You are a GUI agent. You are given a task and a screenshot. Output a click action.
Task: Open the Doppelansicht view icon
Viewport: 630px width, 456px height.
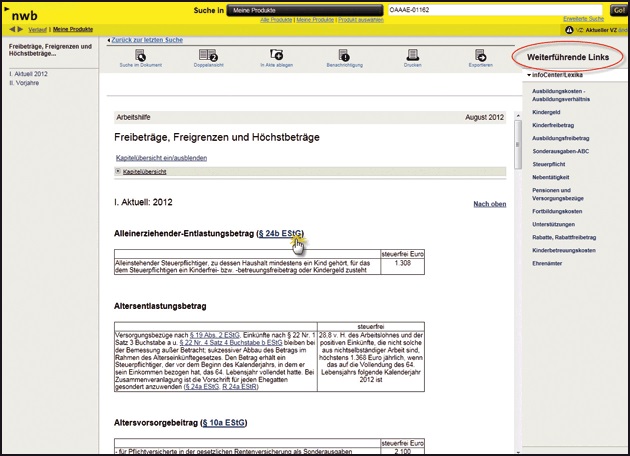[208, 55]
